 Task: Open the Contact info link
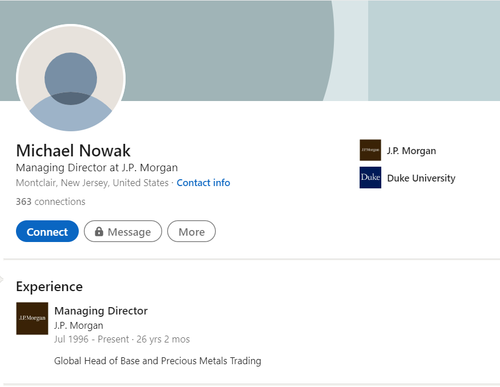click(x=203, y=183)
